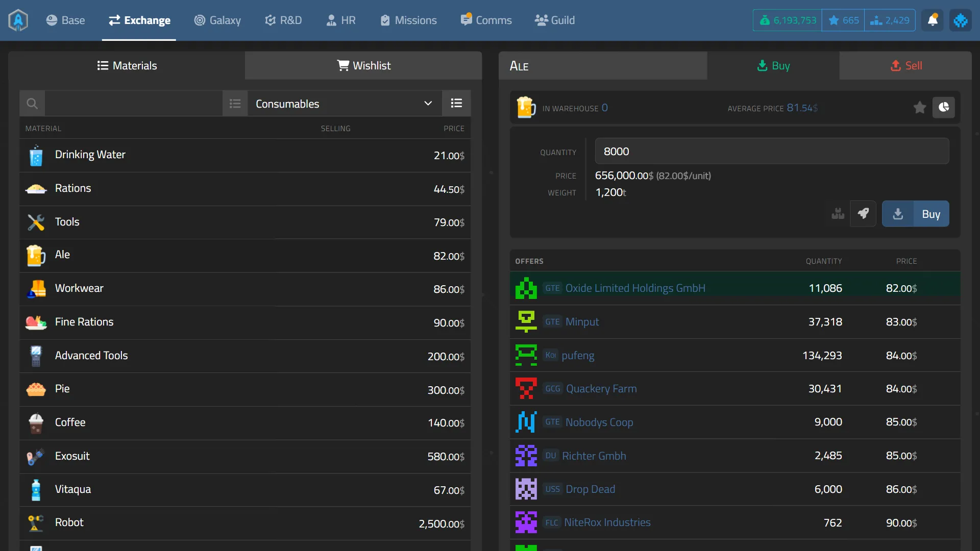Click the Rations item icon
The image size is (980, 551).
36,189
